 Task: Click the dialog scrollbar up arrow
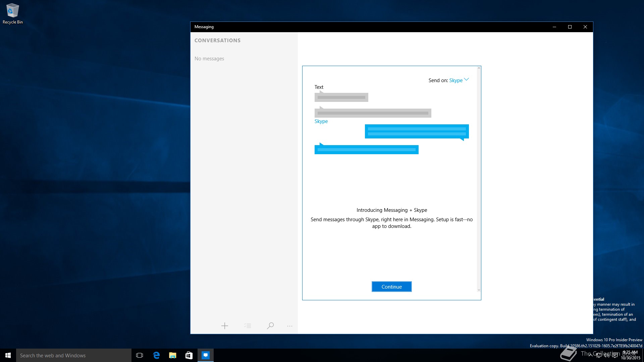pos(479,68)
